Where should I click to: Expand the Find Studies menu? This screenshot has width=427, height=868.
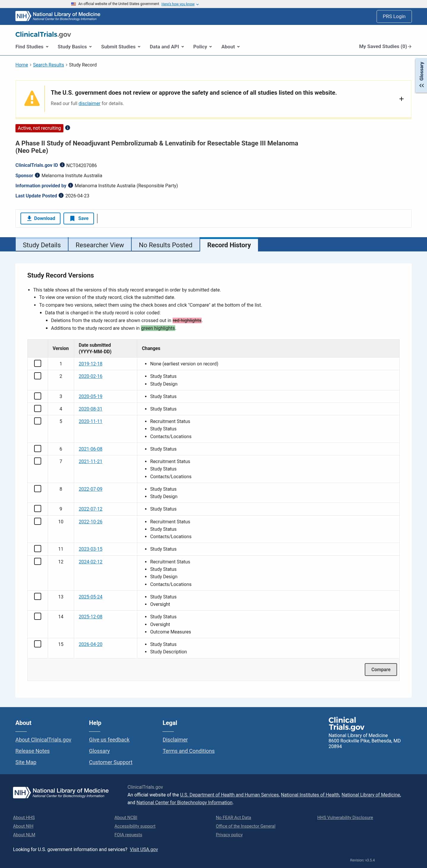(x=32, y=47)
